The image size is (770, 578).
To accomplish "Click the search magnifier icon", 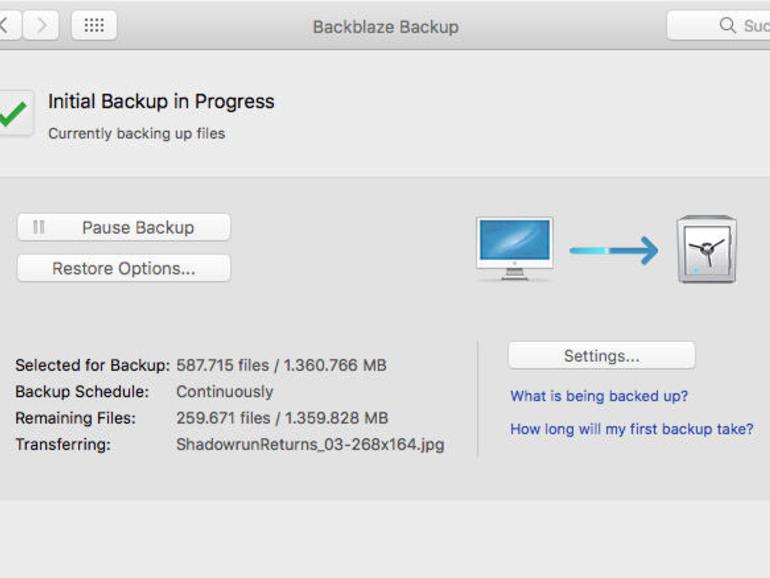I will 727,25.
